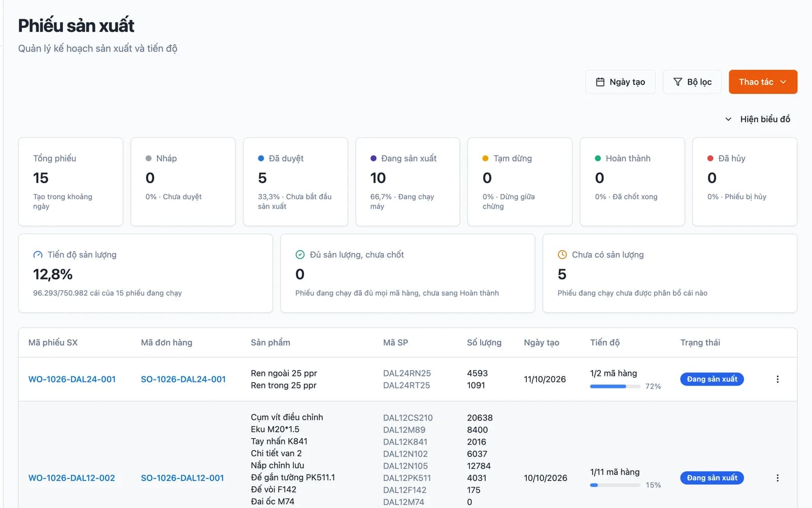Click the Trạng thái column header
Screen dimensions: 812x508
700,342
